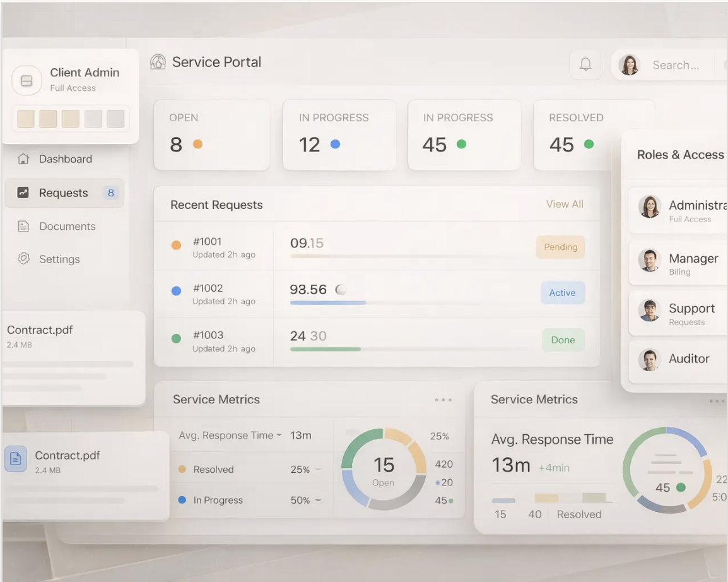Click the Service Portal logo icon
The image size is (728, 582).
click(158, 62)
